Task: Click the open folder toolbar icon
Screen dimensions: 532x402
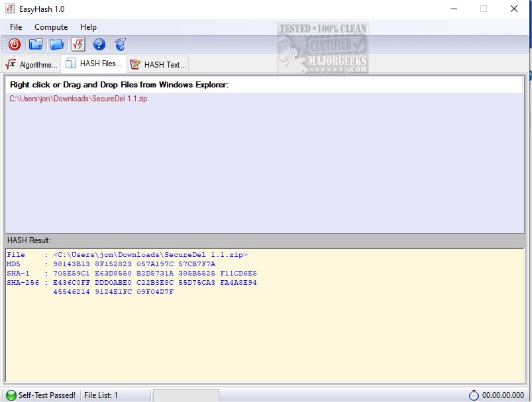Action: pos(57,44)
